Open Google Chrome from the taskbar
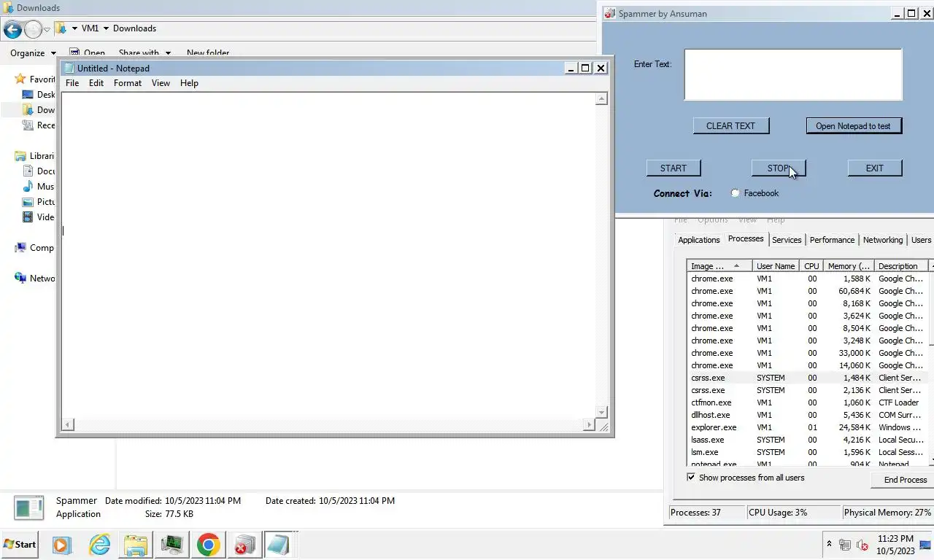Screen dimensions: 934x560 208,545
